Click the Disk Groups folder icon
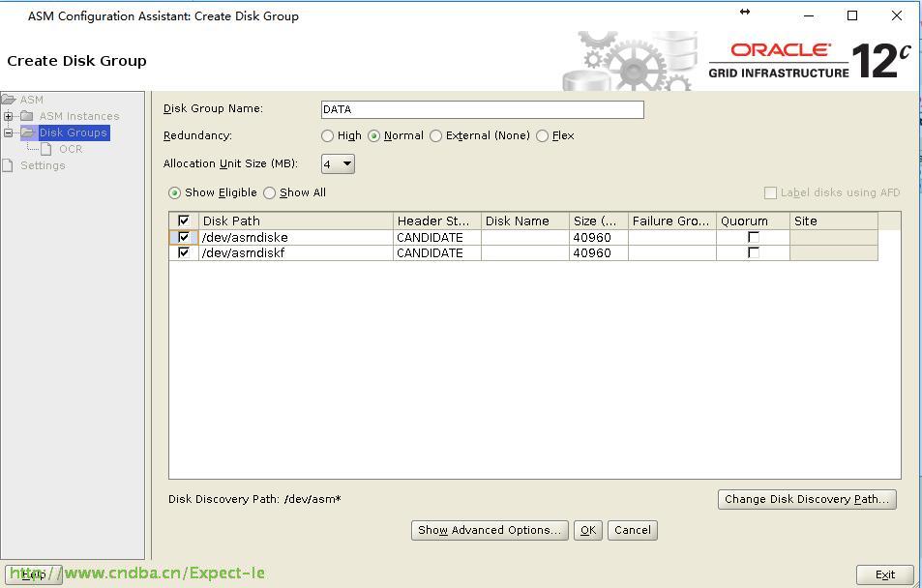This screenshot has width=922, height=588. [x=28, y=132]
